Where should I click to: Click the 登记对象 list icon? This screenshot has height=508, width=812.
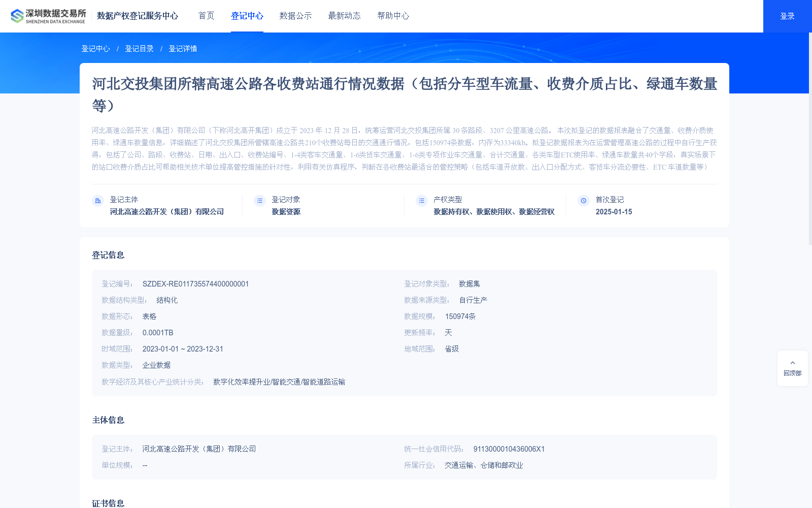point(260,201)
